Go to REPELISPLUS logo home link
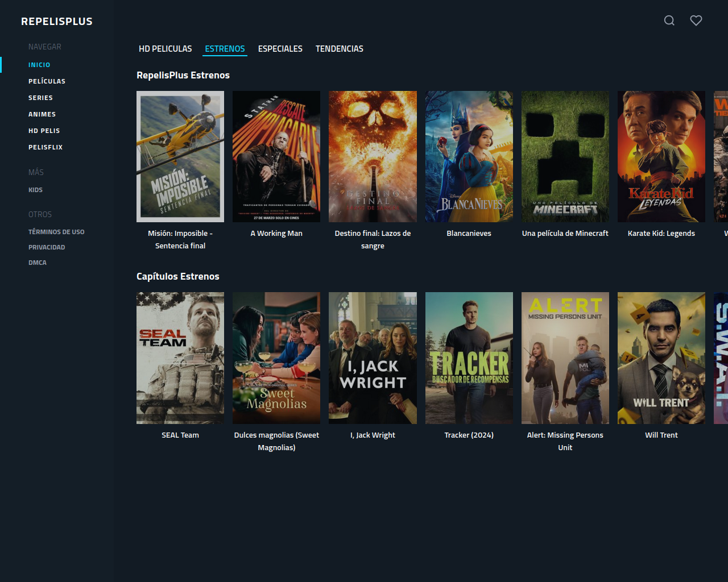Screen dimensions: 728x582 click(57, 22)
